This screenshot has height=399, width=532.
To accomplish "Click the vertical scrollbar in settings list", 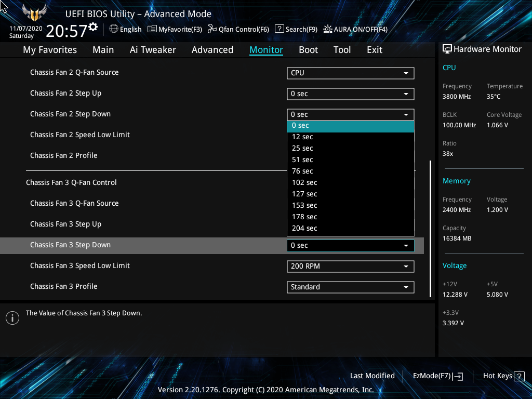I will click(x=430, y=229).
